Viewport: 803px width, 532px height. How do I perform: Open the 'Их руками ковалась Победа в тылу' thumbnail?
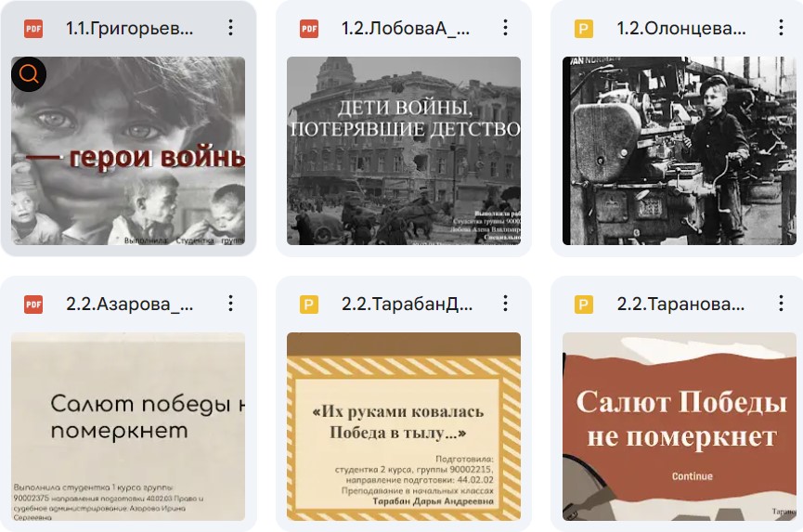pos(404,426)
